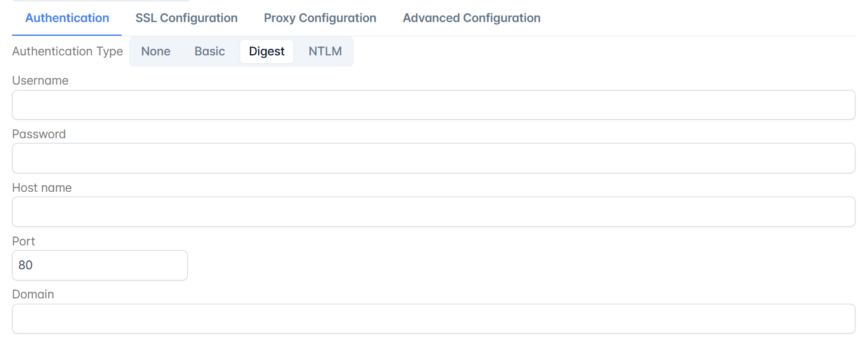The height and width of the screenshot is (355, 868).
Task: Click the Host name label text
Action: coord(42,188)
